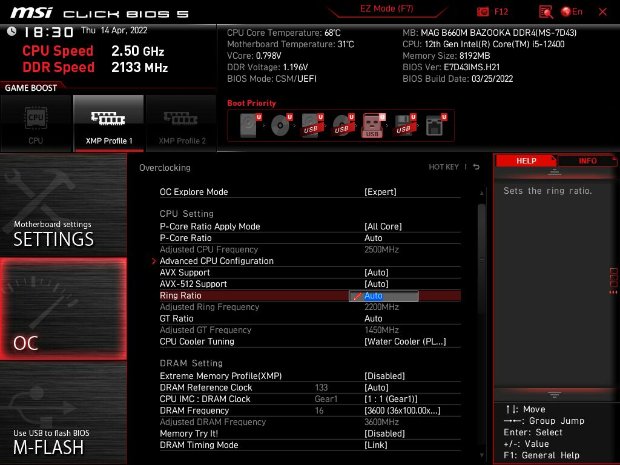Open the BIOS search magnifier icon
620x465 pixels.
pos(546,12)
